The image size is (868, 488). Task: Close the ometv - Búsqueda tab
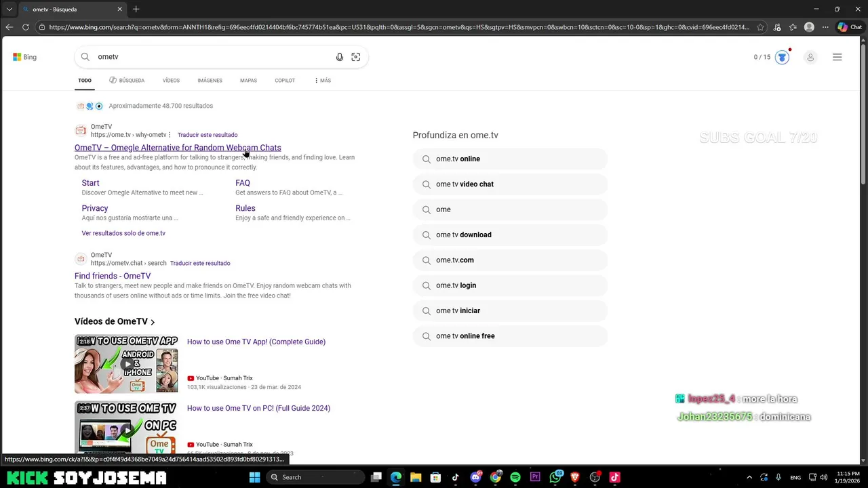tap(120, 9)
